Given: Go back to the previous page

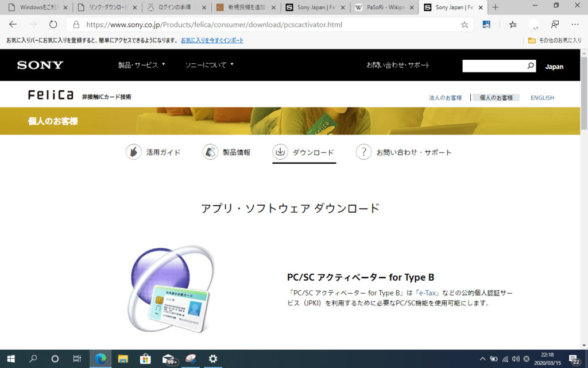Looking at the screenshot, I should pos(13,24).
